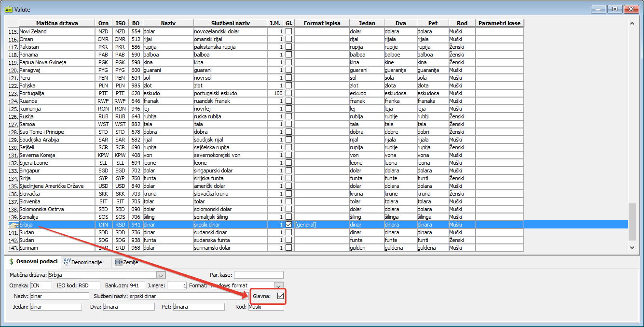Click the Denominacije tab formula icon
Screen dimensions: 644x327
[x=67, y=262]
